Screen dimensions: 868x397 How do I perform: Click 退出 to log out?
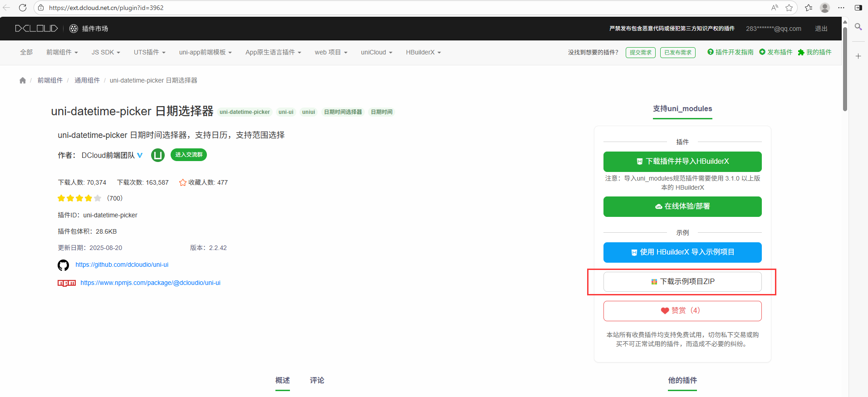(x=821, y=29)
